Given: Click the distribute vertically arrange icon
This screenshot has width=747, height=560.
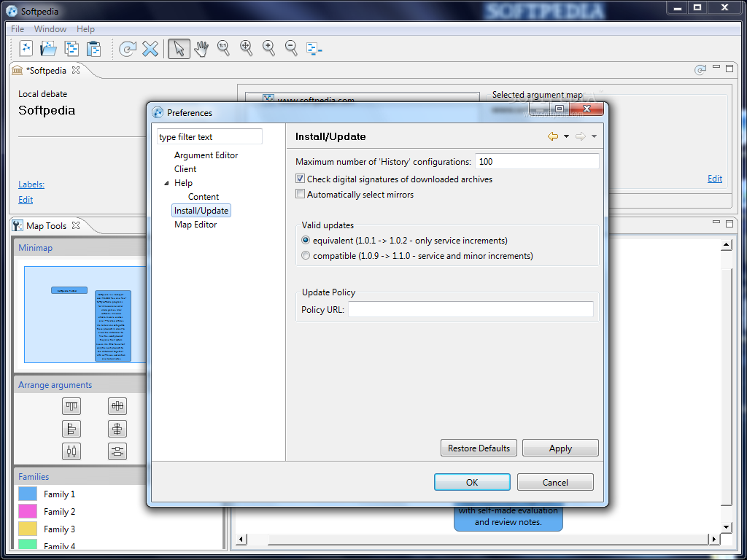Looking at the screenshot, I should (117, 451).
